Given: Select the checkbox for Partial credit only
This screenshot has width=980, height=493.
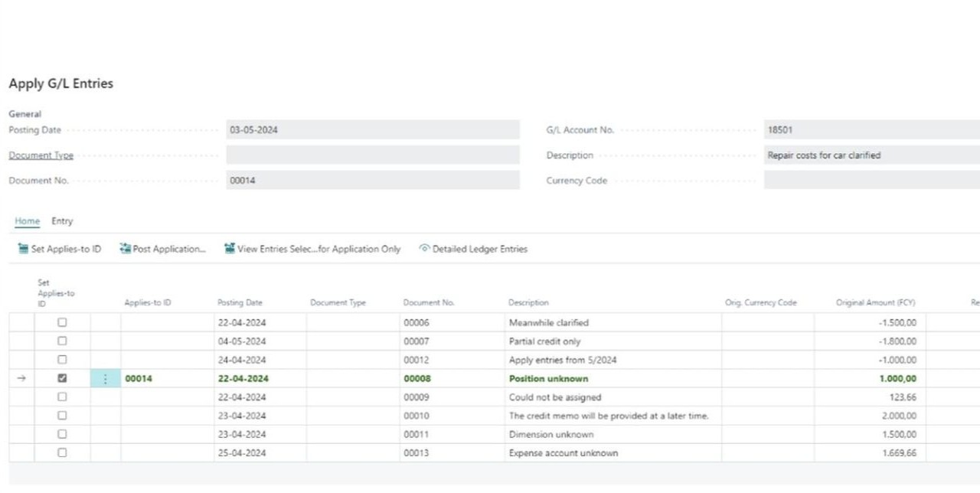Looking at the screenshot, I should 63,341.
